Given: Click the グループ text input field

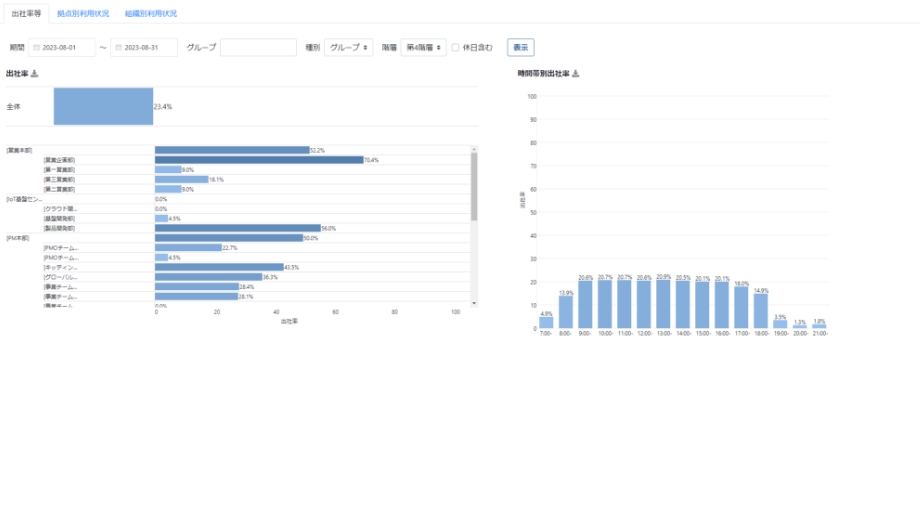Looking at the screenshot, I should [258, 47].
